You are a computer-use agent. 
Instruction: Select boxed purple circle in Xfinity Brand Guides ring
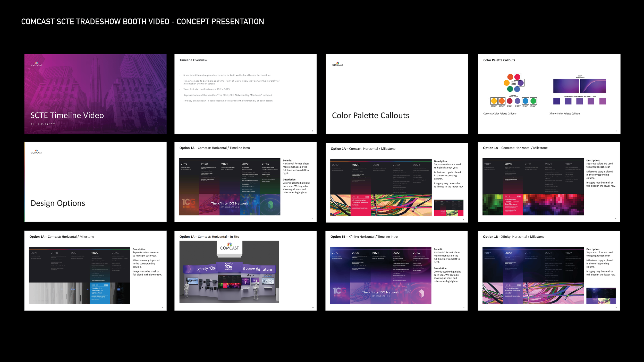(521, 83)
